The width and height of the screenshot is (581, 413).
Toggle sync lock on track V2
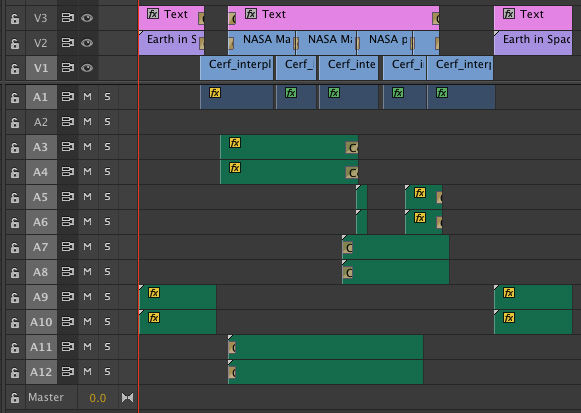[67, 43]
